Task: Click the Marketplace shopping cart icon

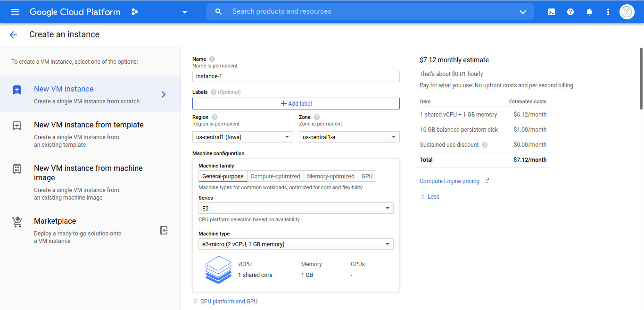Action: tap(17, 222)
